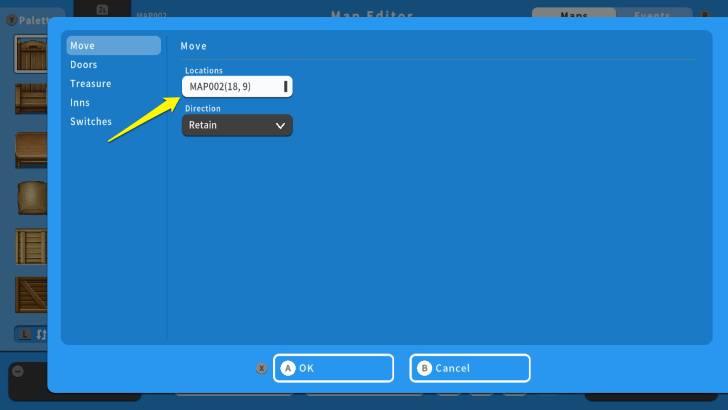Click the X button icon beside OK

[261, 369]
